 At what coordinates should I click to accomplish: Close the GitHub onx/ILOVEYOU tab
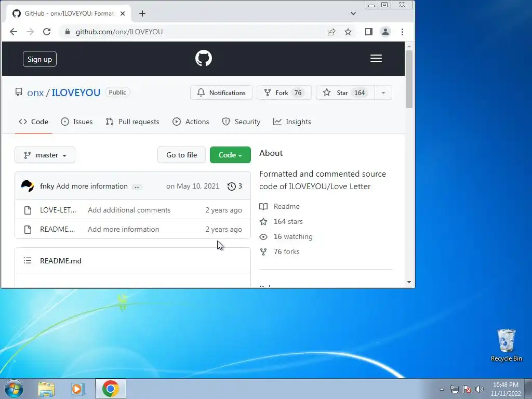point(123,14)
